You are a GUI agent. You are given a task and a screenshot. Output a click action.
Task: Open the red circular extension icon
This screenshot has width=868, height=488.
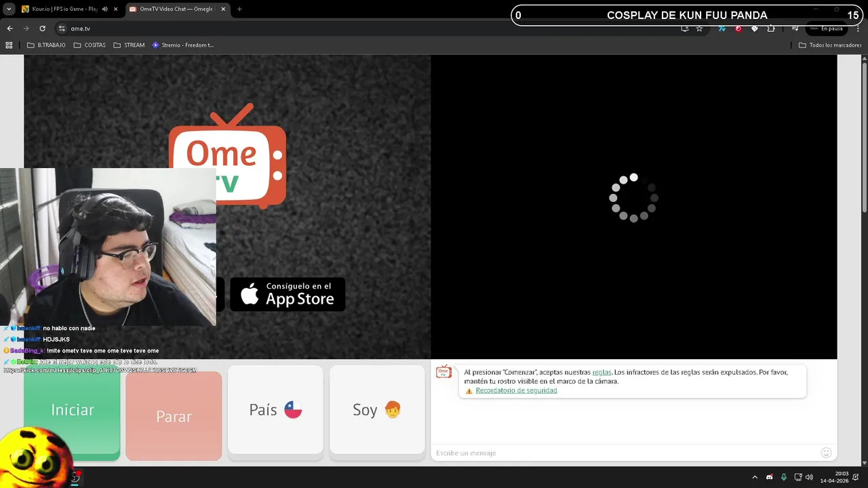click(x=738, y=28)
